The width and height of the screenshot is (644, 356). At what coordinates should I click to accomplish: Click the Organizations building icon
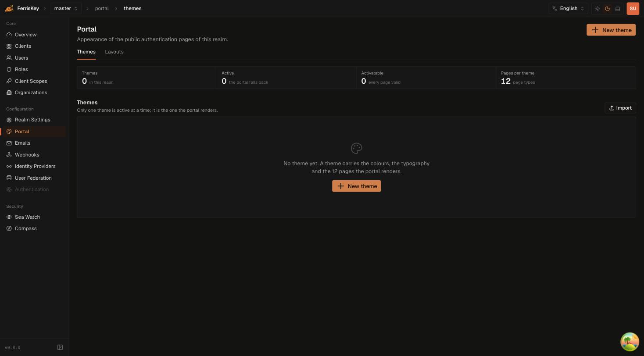(9, 93)
